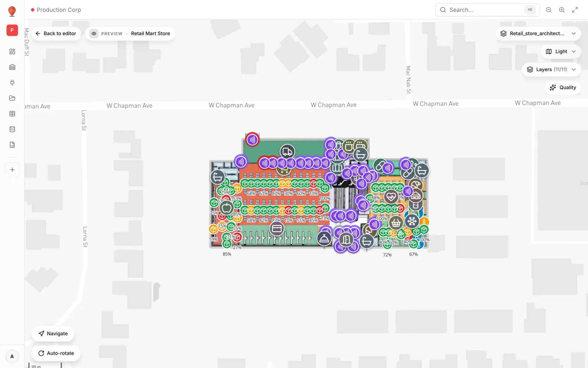Click the credit card checkout marker
Screen dimensions: 588x368
(x=277, y=229)
